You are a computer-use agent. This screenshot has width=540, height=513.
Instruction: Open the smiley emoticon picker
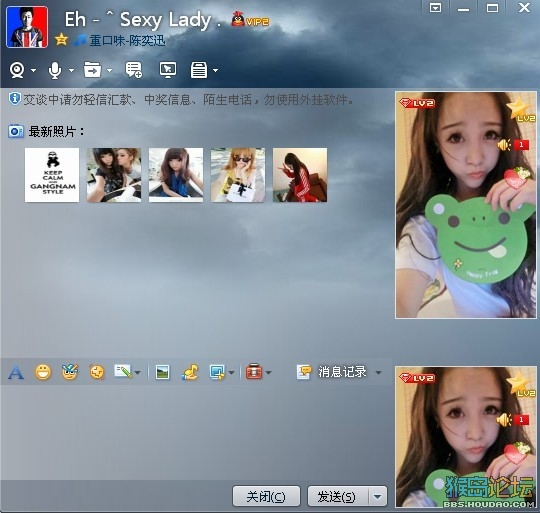point(43,372)
